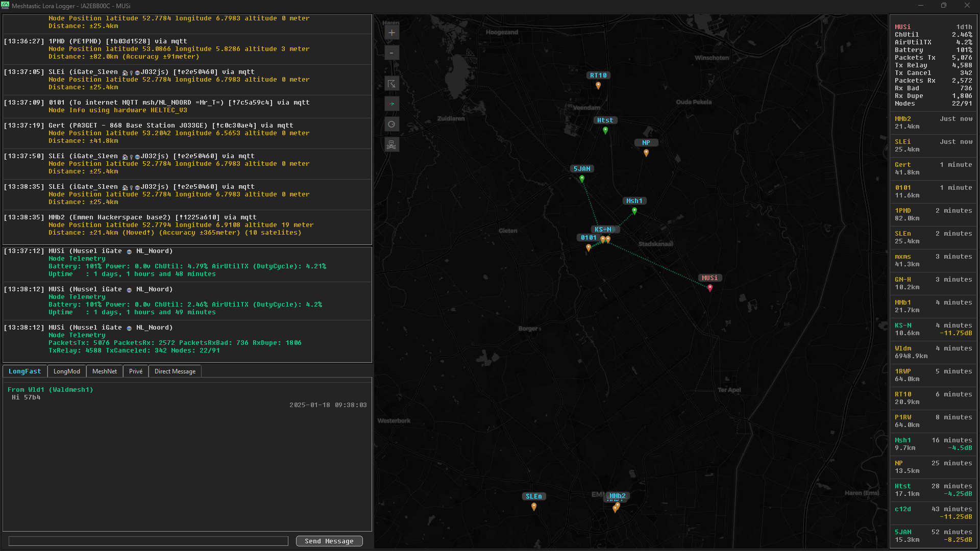Zoom in the map with plus button
Screen dimensions: 980x551
tap(391, 33)
